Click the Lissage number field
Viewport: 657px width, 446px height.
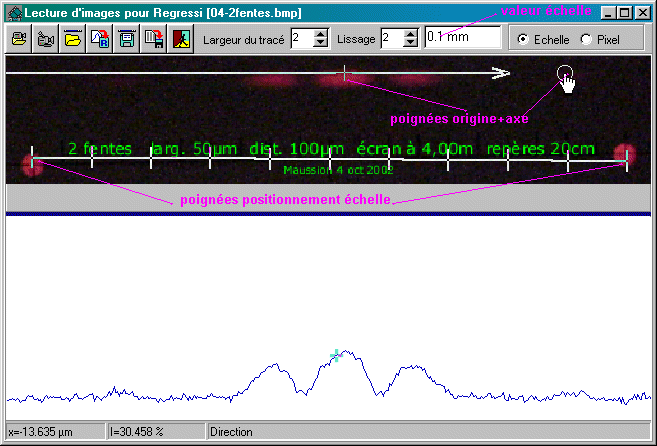click(391, 39)
